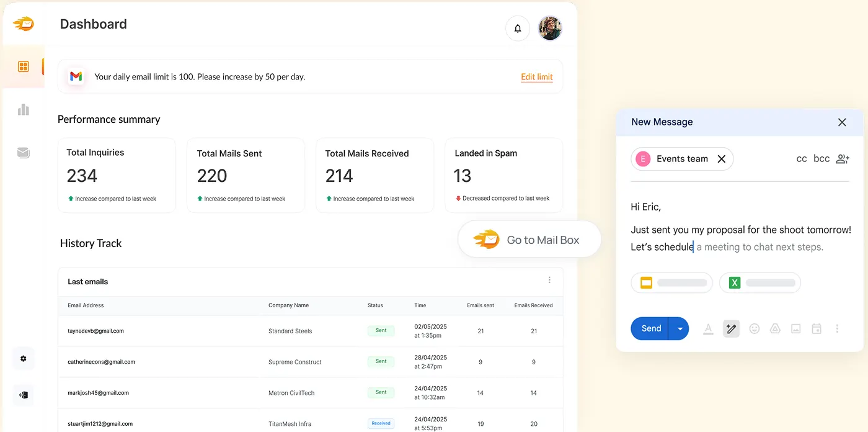Viewport: 868px width, 432px height.
Task: Insert an emoji in the new message
Action: (x=754, y=328)
